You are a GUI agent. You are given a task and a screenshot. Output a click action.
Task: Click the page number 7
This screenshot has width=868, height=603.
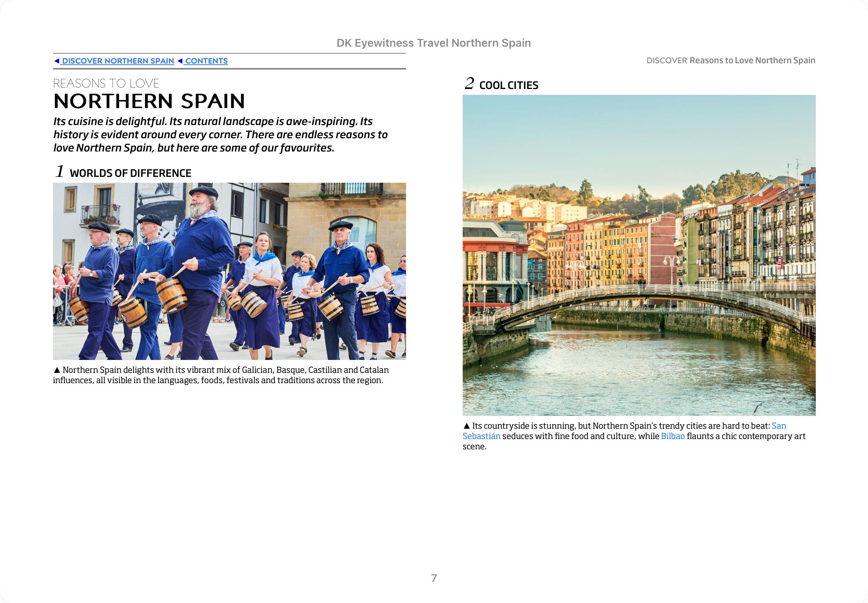point(434,578)
